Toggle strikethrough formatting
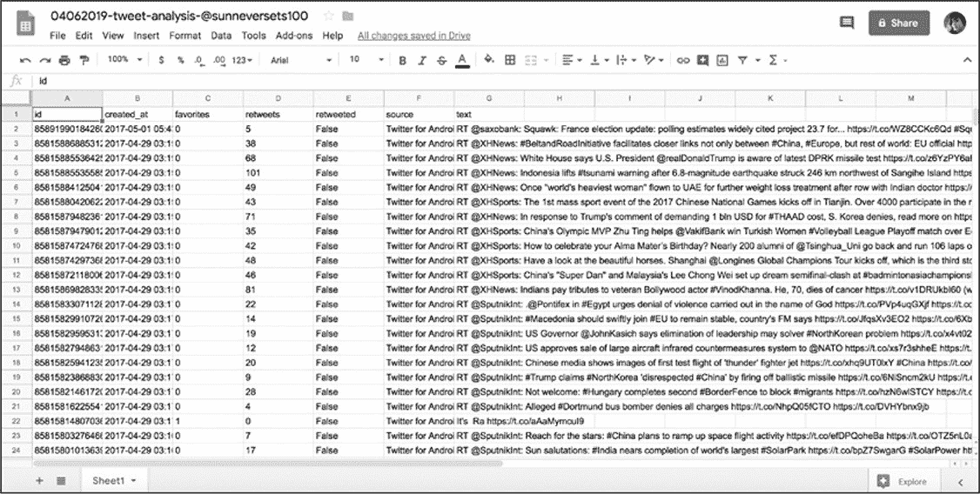Image resolution: width=980 pixels, height=494 pixels. [x=441, y=60]
